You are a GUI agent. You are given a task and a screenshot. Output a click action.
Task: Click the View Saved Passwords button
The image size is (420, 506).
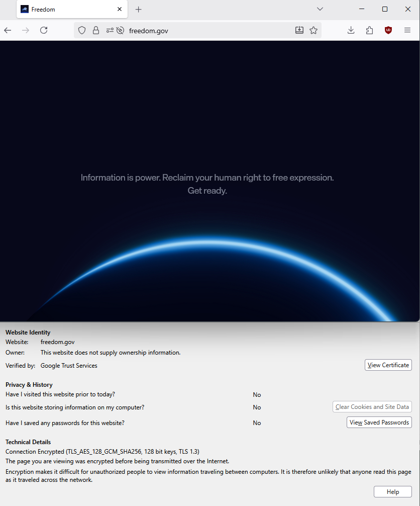379,423
